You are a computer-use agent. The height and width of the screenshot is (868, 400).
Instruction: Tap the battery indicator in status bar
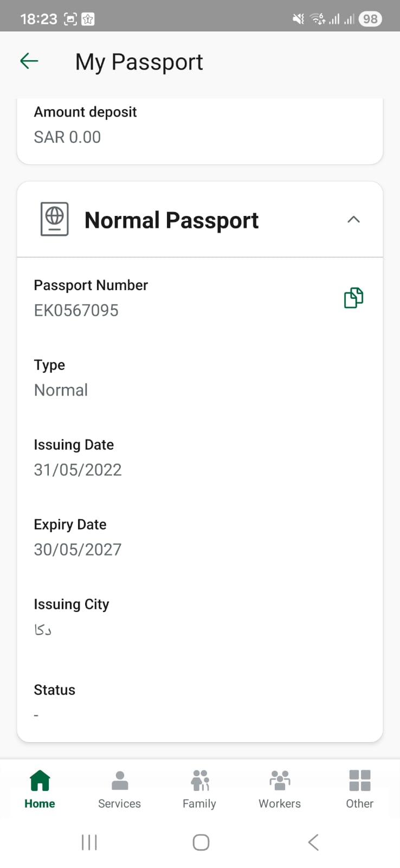[370, 19]
